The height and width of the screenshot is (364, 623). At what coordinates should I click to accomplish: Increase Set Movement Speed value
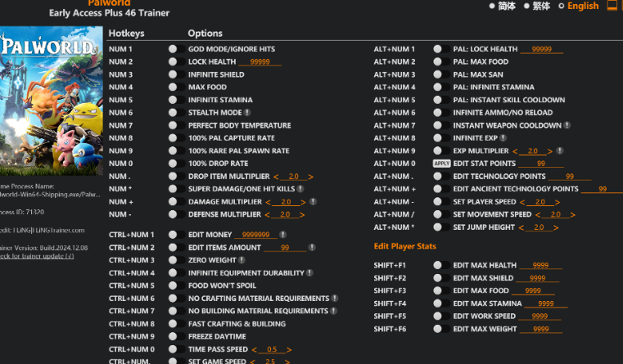(x=572, y=215)
